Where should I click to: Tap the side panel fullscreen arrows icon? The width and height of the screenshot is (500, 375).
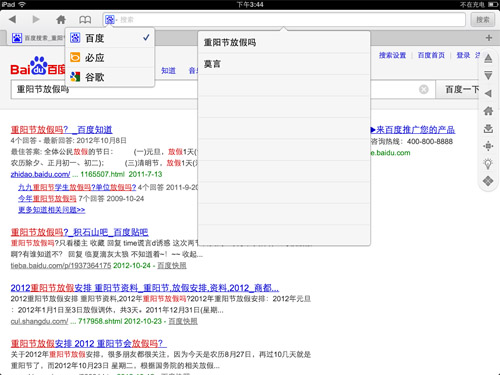coord(488,146)
